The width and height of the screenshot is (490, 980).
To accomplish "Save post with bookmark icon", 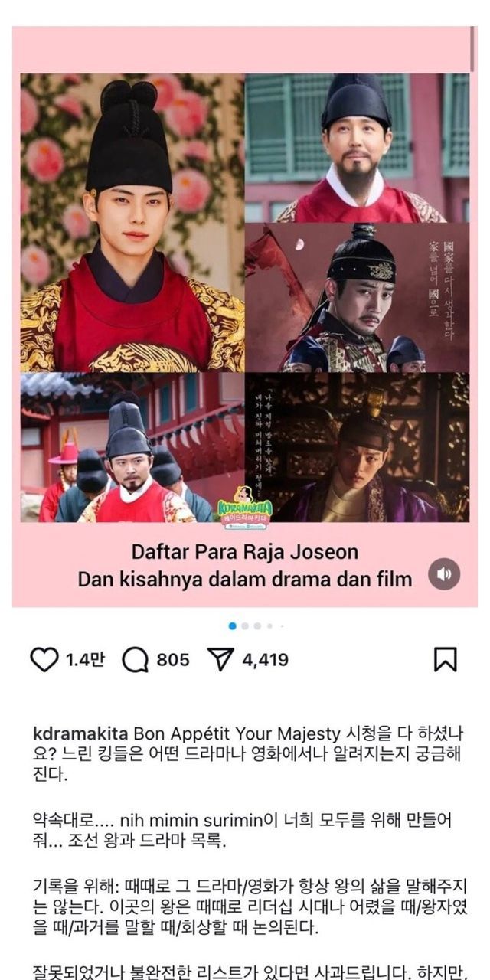I will point(446,659).
